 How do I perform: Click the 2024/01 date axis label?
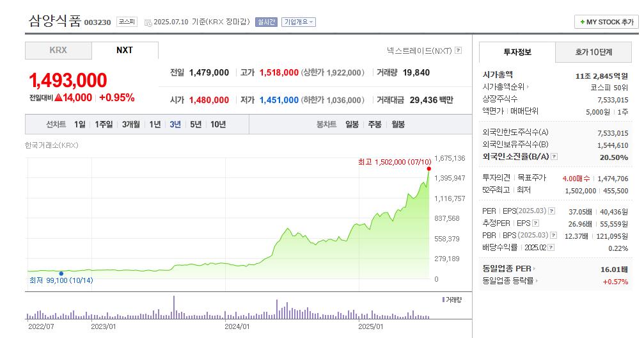point(237,326)
